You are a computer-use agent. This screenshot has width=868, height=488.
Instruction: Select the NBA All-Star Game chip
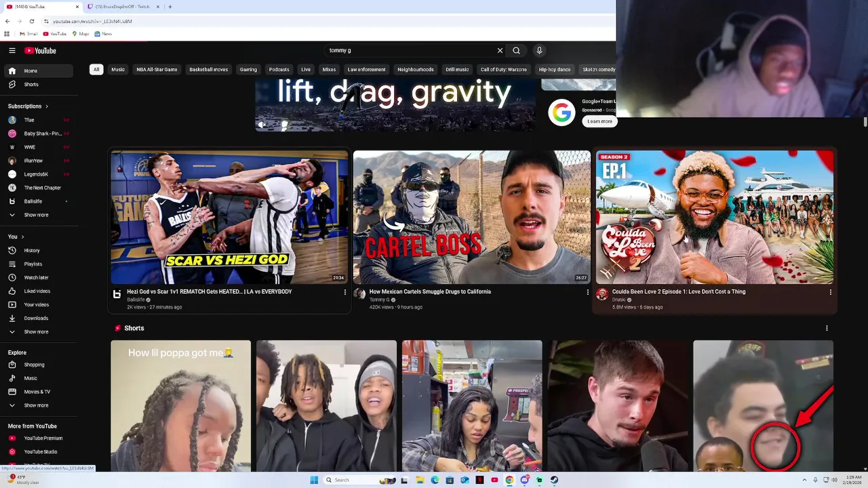click(x=157, y=70)
